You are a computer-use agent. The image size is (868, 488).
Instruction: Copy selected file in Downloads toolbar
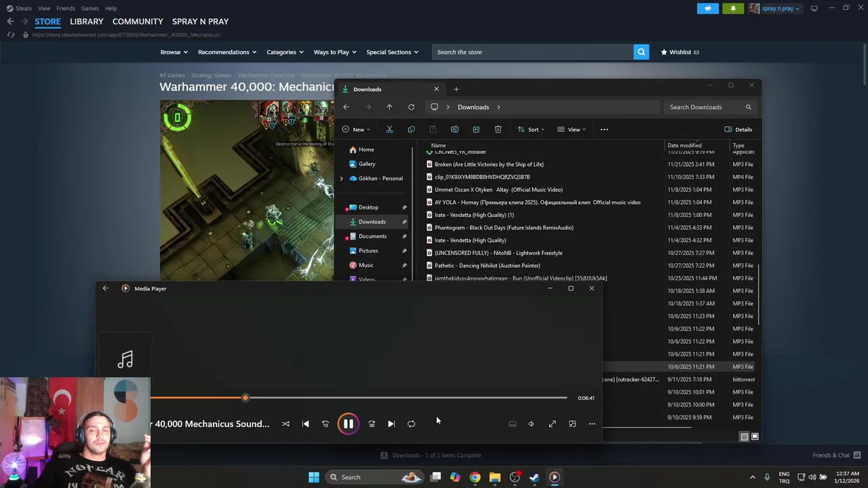(411, 129)
